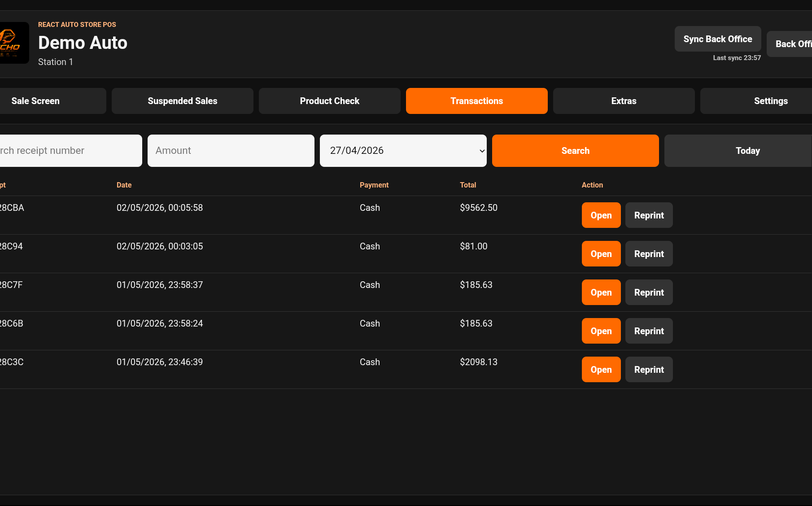This screenshot has height=506, width=812.
Task: Select date 02/05/2026, 00:03:05 cell
Action: [x=160, y=246]
